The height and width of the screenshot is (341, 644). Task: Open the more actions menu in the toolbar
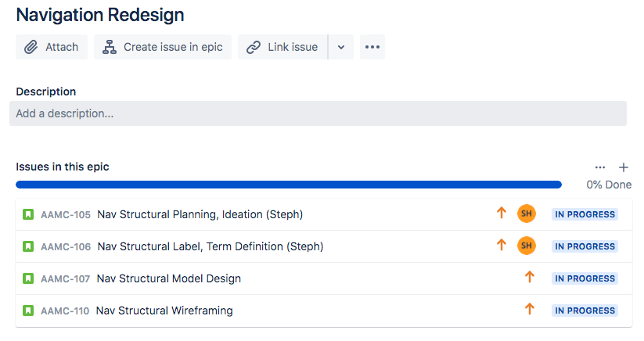tap(372, 47)
